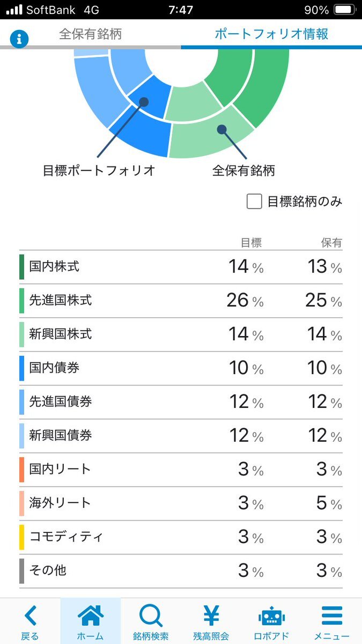
Task: Select the 海外リート row
Action: pyautogui.click(x=181, y=503)
